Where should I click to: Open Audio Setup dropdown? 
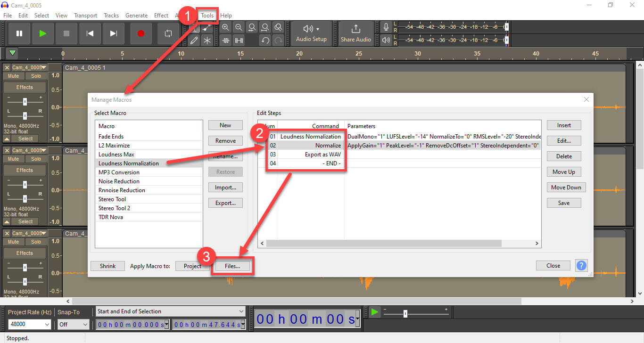click(x=311, y=33)
